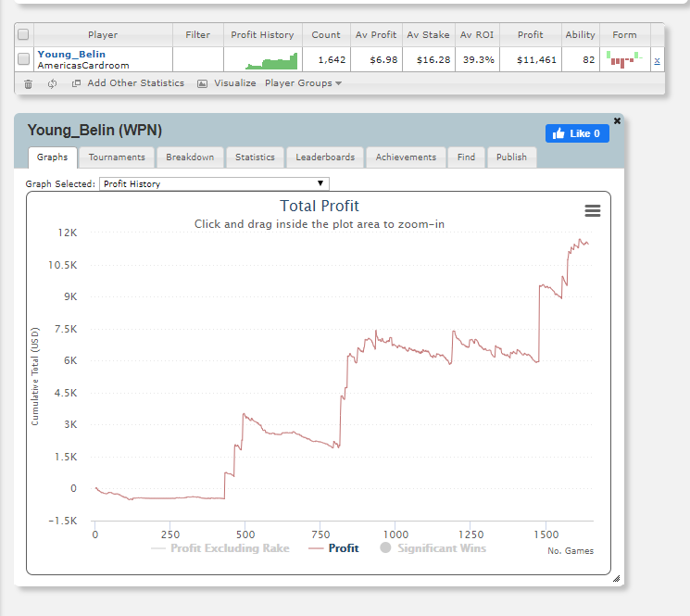
Task: Switch to the Graphs tab
Action: [x=53, y=157]
